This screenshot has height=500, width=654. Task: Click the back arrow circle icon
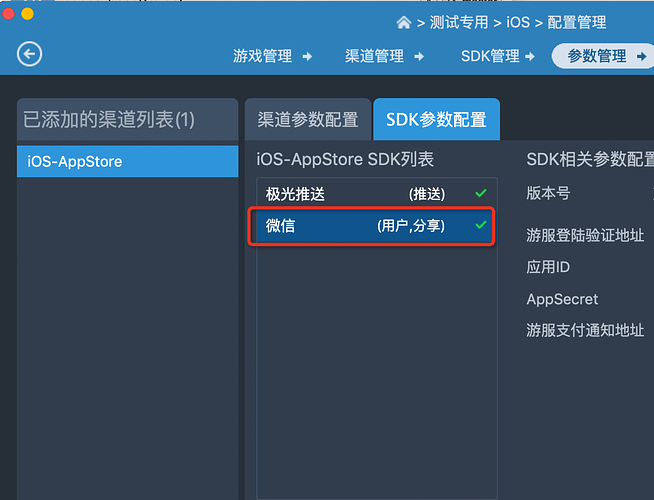(30, 54)
